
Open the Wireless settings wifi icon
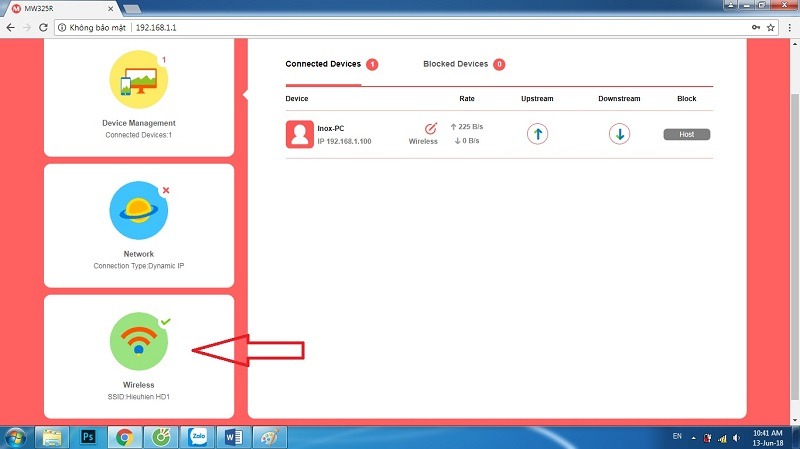[x=139, y=341]
